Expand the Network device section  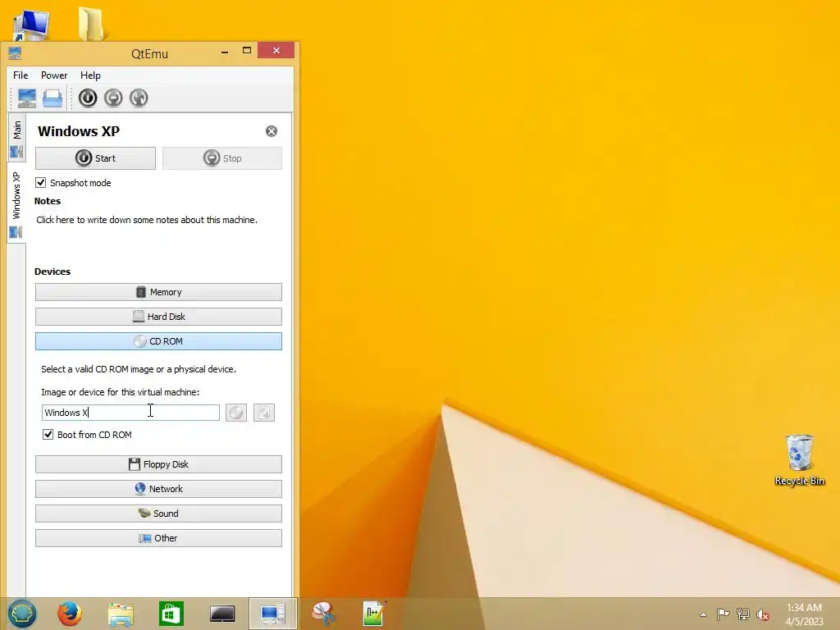point(158,489)
